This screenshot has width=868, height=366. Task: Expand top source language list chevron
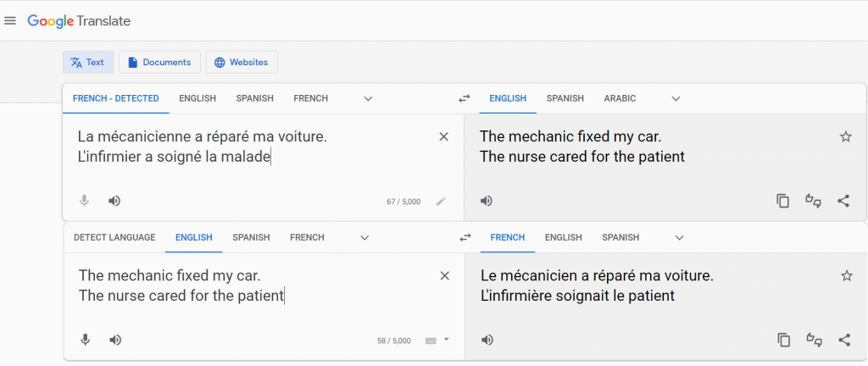click(368, 98)
